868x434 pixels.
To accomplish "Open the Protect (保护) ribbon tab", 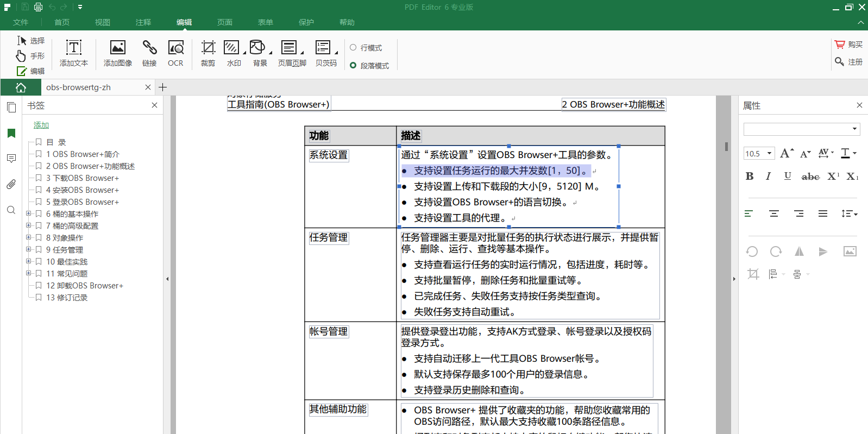I will [306, 22].
